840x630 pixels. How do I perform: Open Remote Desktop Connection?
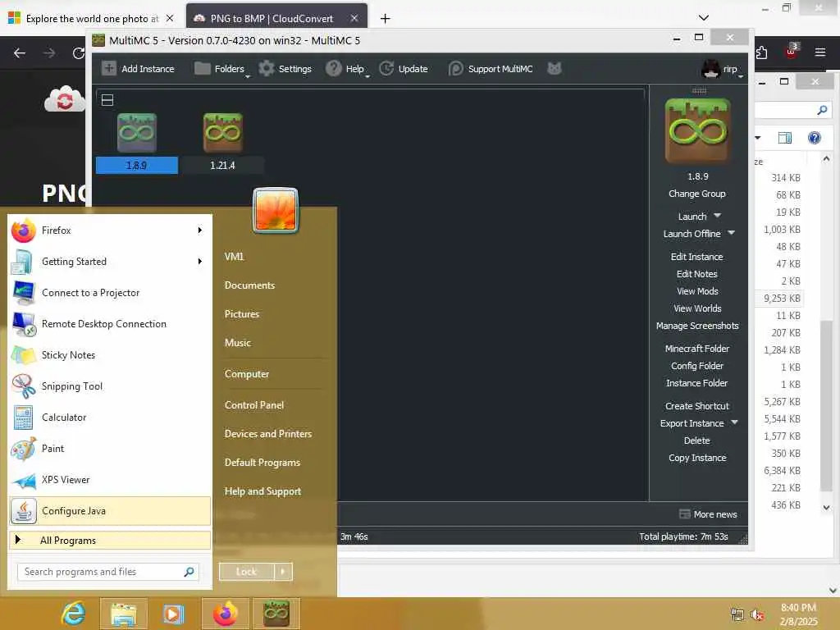(x=109, y=323)
